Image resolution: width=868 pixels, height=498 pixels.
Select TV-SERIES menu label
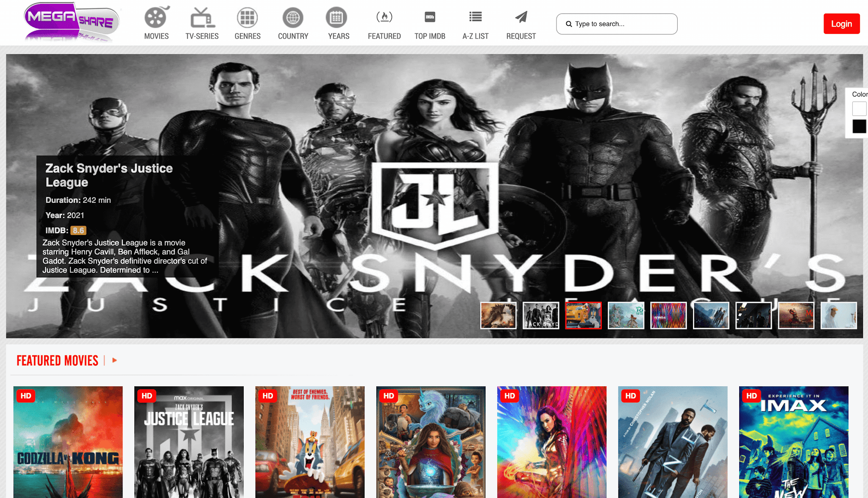click(x=202, y=36)
